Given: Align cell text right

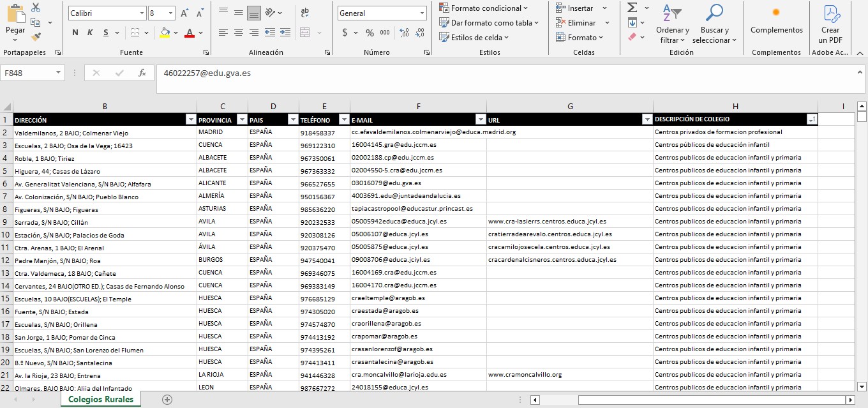Looking at the screenshot, I should (x=253, y=33).
